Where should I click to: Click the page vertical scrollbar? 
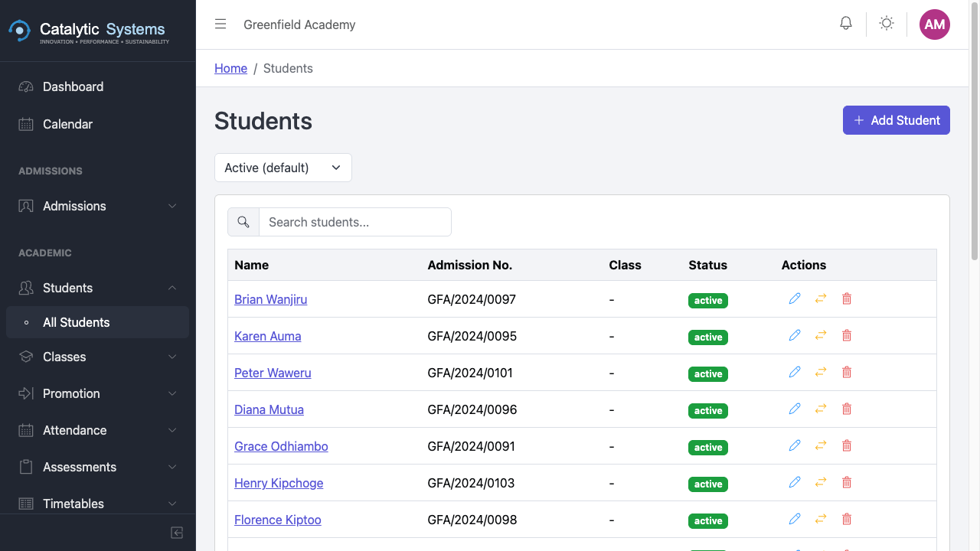(975, 130)
